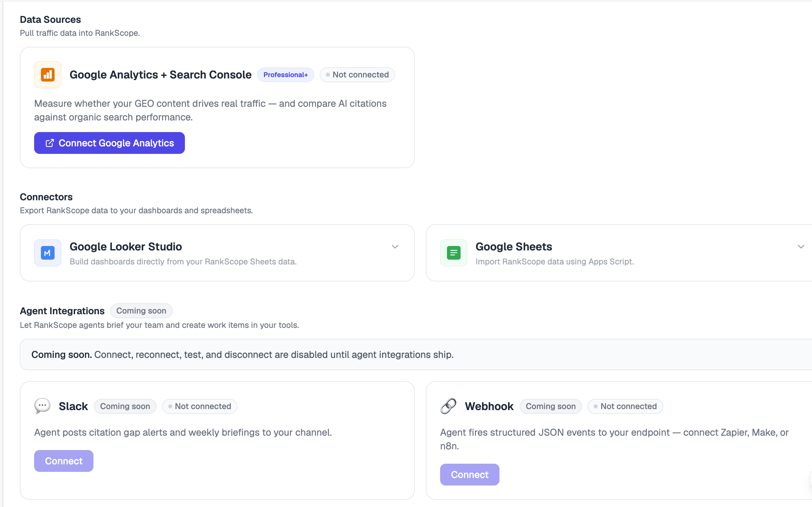The width and height of the screenshot is (812, 507).
Task: Click the Connect Google Analytics button
Action: point(110,143)
